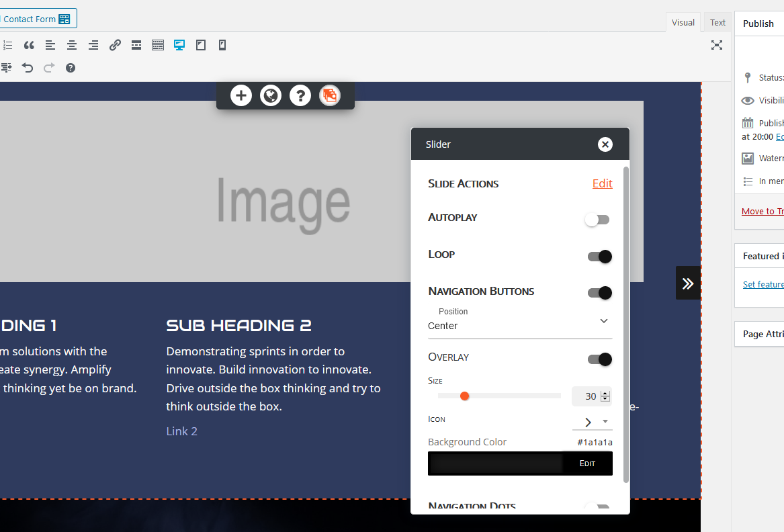
Task: Open the Icon selection dropdown
Action: (x=592, y=422)
